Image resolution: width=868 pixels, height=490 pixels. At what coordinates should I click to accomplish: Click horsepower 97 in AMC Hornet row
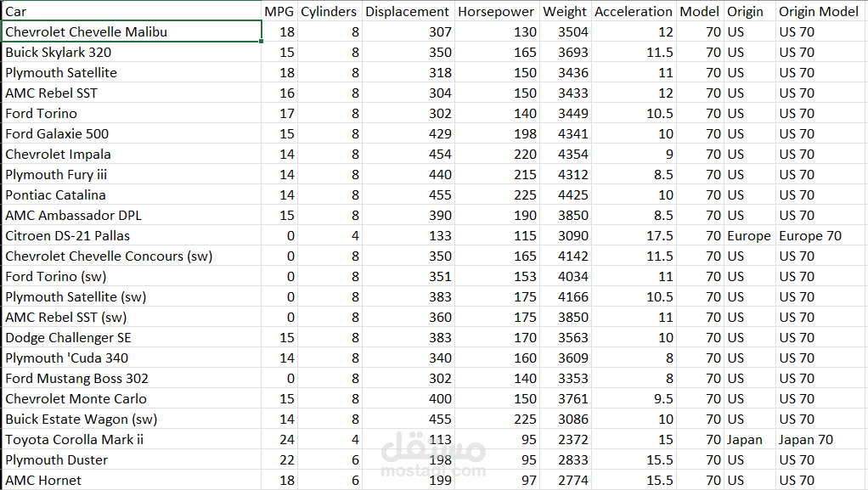[x=497, y=480]
